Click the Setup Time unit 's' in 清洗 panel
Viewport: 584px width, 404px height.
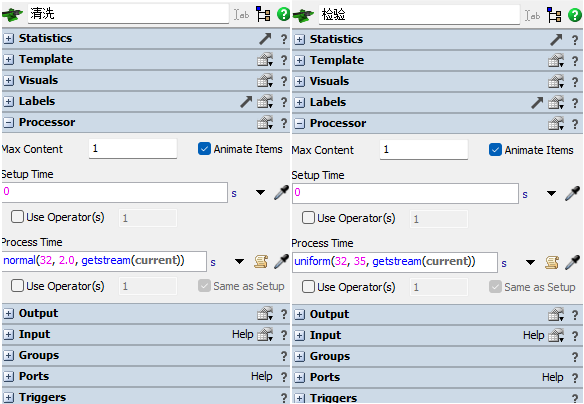(x=234, y=194)
